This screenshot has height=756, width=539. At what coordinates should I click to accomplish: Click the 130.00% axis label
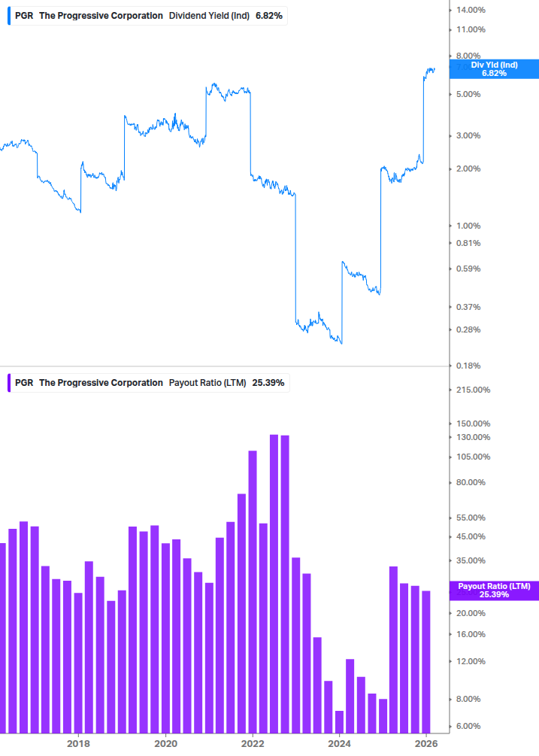click(x=473, y=437)
